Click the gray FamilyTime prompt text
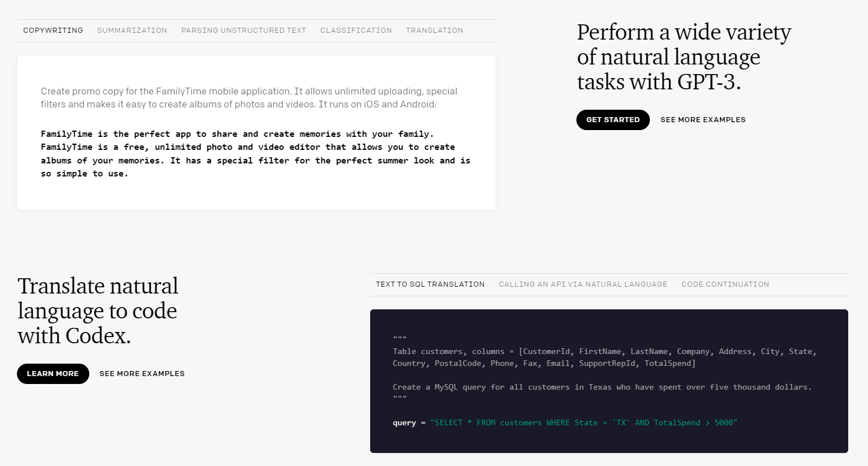Screen dimensions: 868x466 (x=249, y=98)
